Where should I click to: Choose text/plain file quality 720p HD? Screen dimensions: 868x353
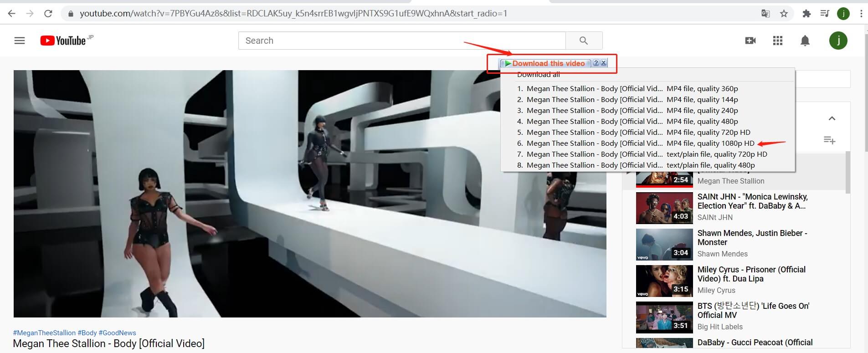click(647, 154)
